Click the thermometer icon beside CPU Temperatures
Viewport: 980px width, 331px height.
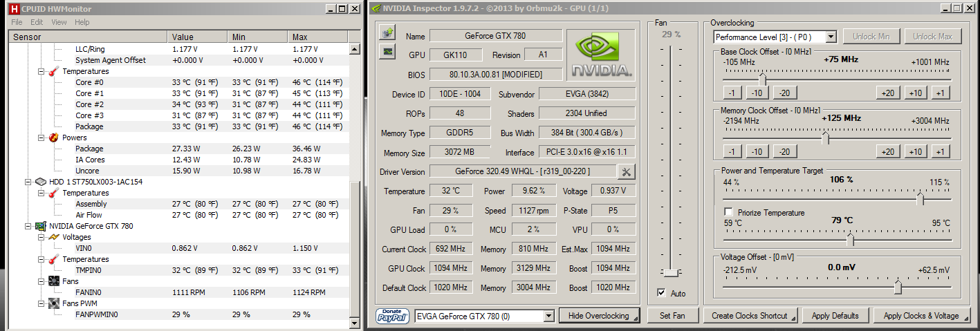(x=53, y=71)
